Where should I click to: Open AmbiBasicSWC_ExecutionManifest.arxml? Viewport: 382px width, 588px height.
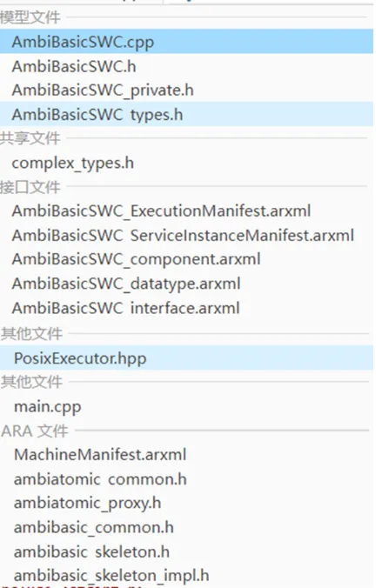click(186, 211)
